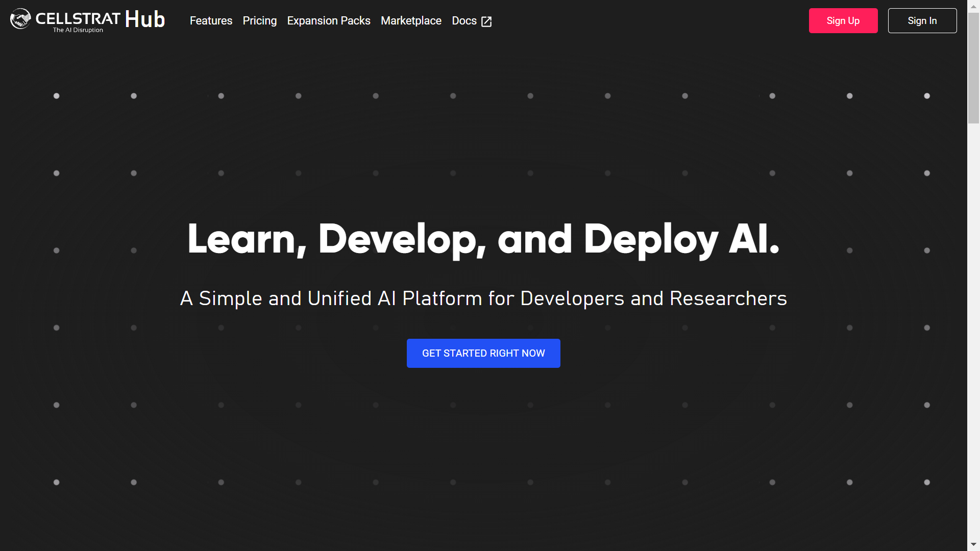Click the CellStrat handshake globe logo icon

pos(20,19)
